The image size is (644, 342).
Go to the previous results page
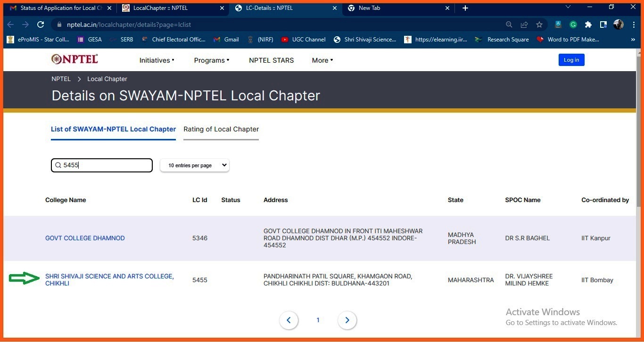[x=289, y=320]
